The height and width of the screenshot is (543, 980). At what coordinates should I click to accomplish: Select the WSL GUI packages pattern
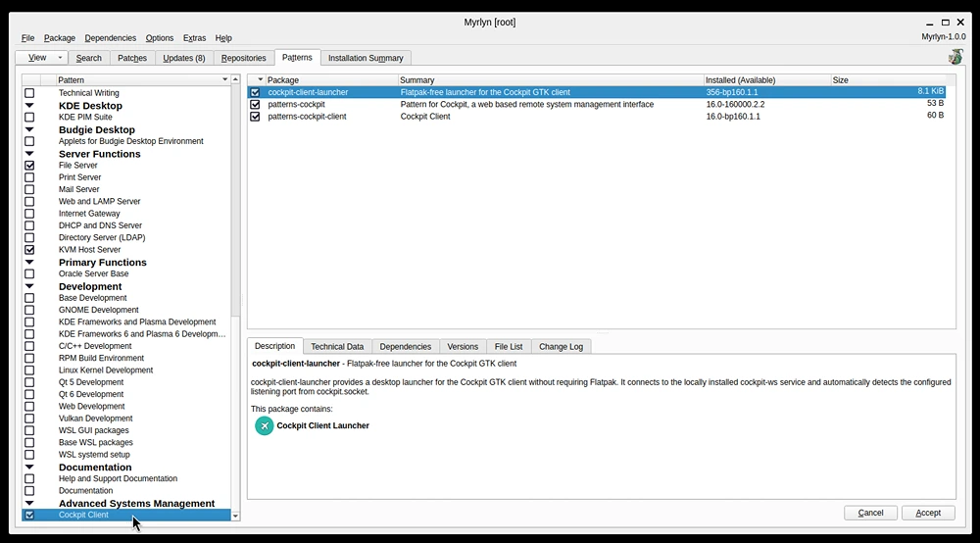tap(94, 430)
